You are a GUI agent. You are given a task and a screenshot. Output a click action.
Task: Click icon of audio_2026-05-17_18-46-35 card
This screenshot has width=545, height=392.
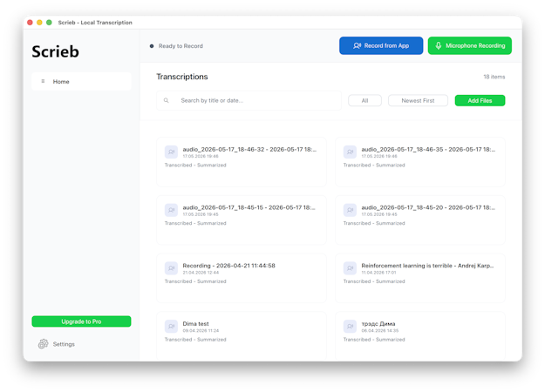tap(350, 152)
